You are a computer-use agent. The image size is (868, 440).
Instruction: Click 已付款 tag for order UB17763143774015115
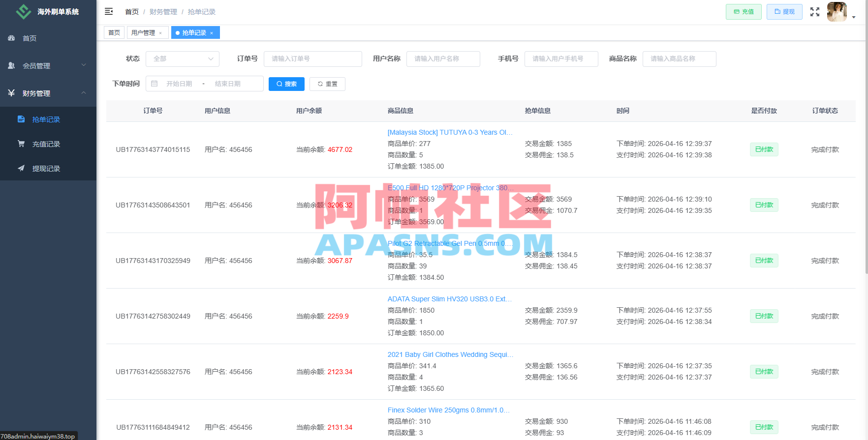point(764,149)
